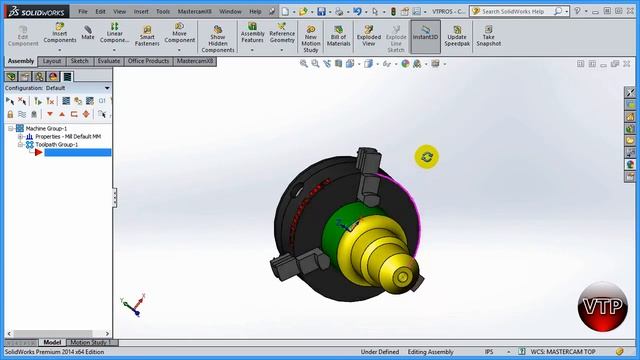Open file with folder icon
The image size is (640, 360).
pos(303,11)
